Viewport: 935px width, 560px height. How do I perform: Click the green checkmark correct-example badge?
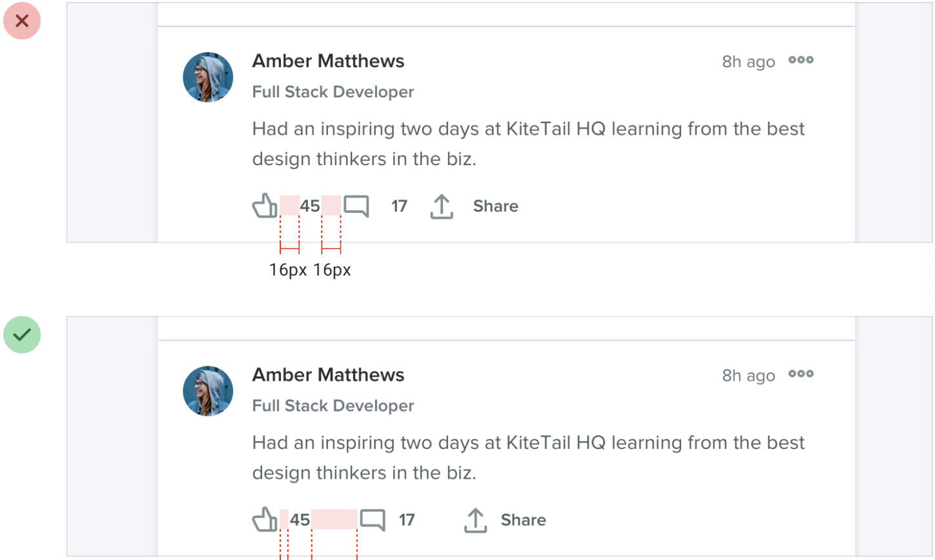(22, 335)
